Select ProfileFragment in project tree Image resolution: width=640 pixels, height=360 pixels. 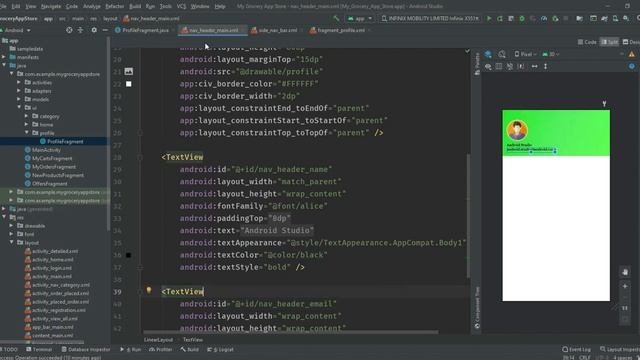[x=62, y=142]
